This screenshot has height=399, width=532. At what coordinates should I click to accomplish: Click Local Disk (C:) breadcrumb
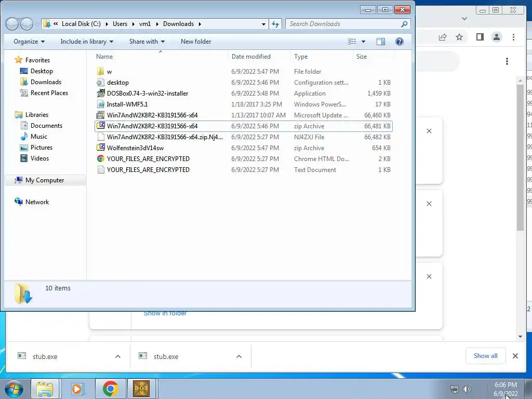pos(81,24)
